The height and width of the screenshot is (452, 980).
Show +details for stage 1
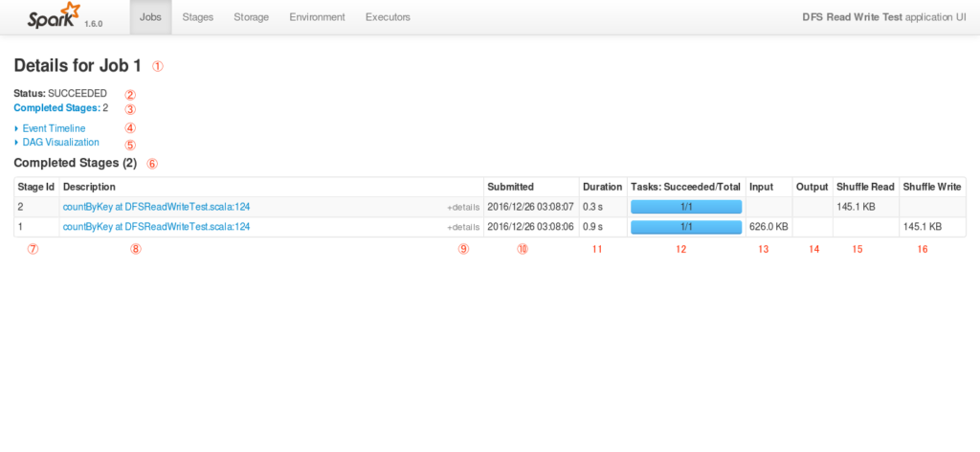pos(463,228)
